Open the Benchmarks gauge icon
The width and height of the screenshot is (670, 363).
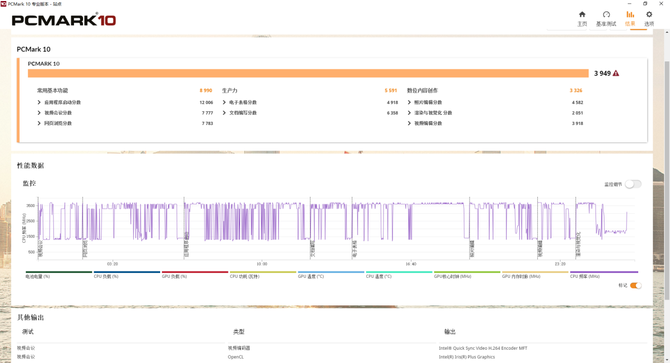click(x=606, y=15)
